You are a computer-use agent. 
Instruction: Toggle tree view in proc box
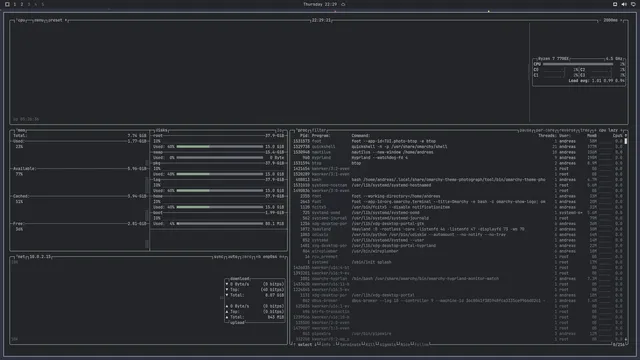click(585, 130)
